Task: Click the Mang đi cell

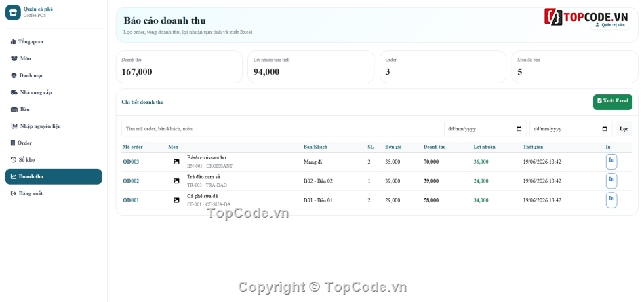Action: pyautogui.click(x=313, y=162)
